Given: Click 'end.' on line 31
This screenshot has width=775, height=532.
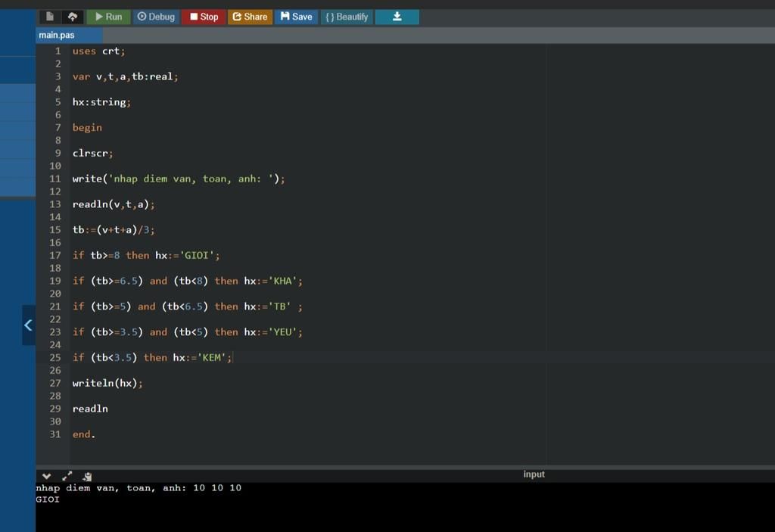Looking at the screenshot, I should [83, 434].
